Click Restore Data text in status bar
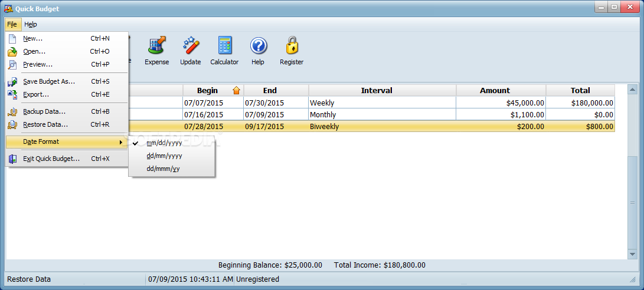This screenshot has height=290, width=644. (x=29, y=279)
